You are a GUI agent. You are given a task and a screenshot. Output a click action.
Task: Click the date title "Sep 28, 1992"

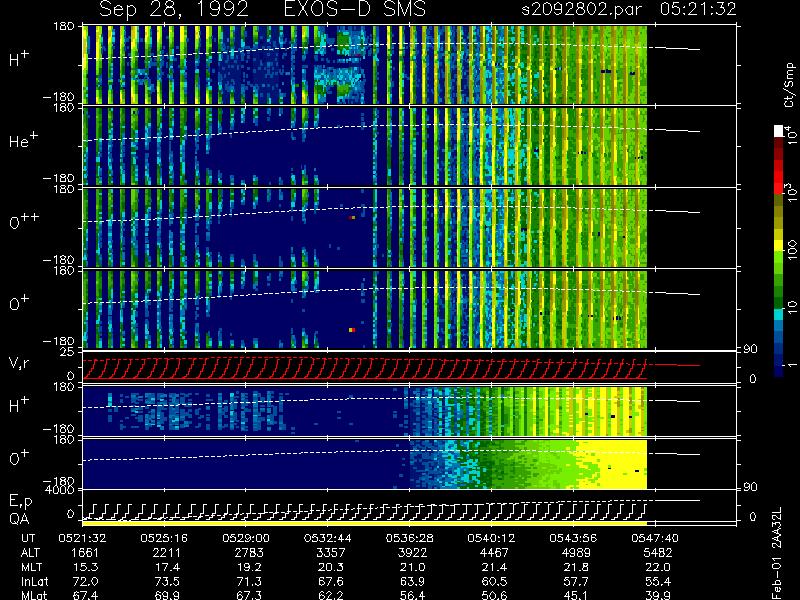point(173,9)
